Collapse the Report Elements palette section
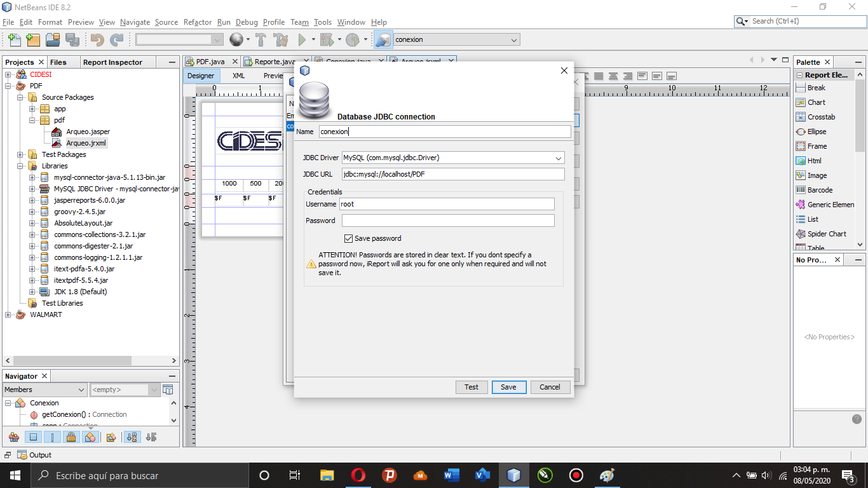 pyautogui.click(x=799, y=75)
